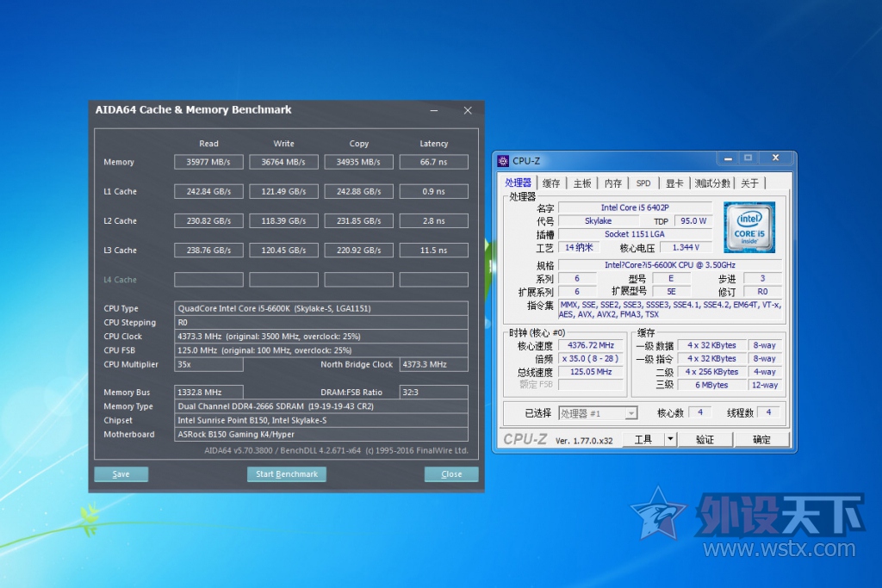Click the DRAM:FSB Ratio field 32:3
This screenshot has width=882, height=588.
[x=434, y=393]
